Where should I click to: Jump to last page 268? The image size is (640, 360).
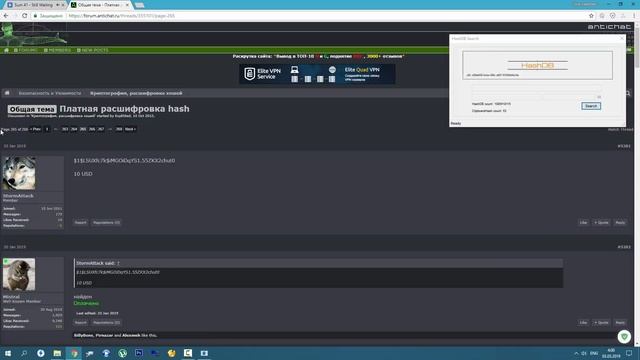tap(119, 129)
